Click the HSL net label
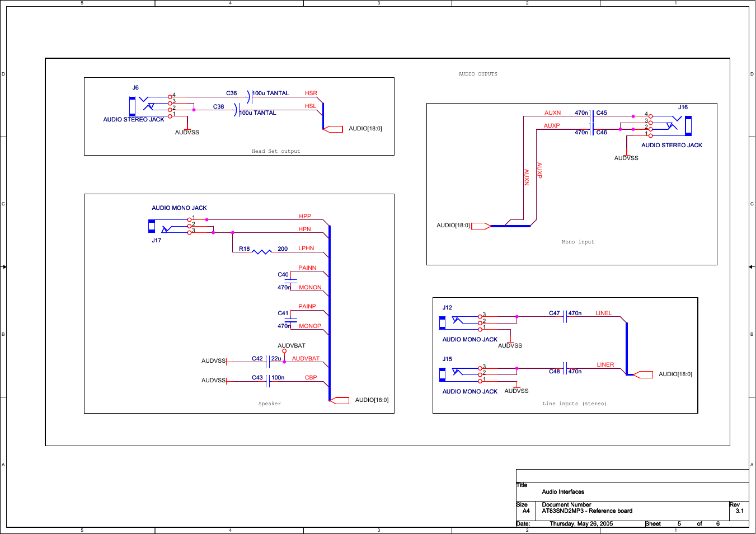This screenshot has width=756, height=534. coord(311,106)
